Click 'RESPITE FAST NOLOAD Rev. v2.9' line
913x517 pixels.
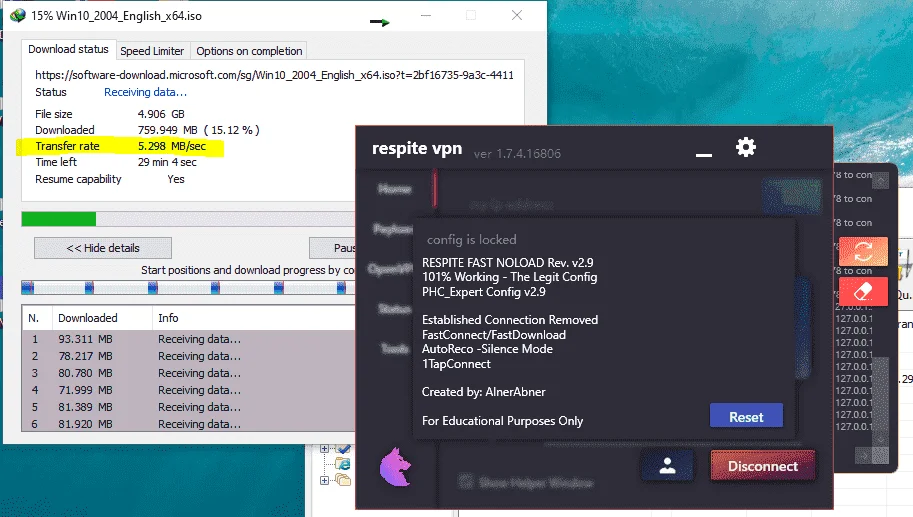(x=508, y=263)
